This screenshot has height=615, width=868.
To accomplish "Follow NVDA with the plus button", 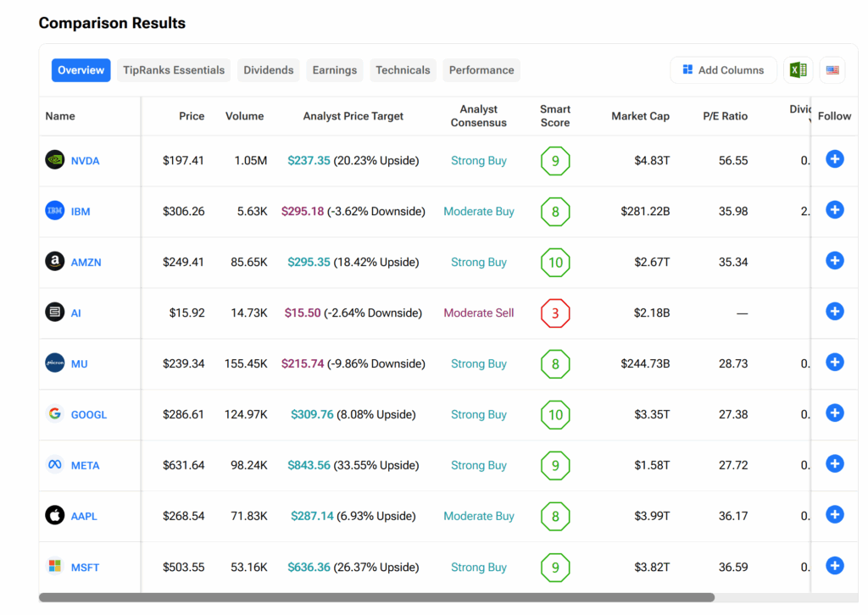I will [834, 158].
